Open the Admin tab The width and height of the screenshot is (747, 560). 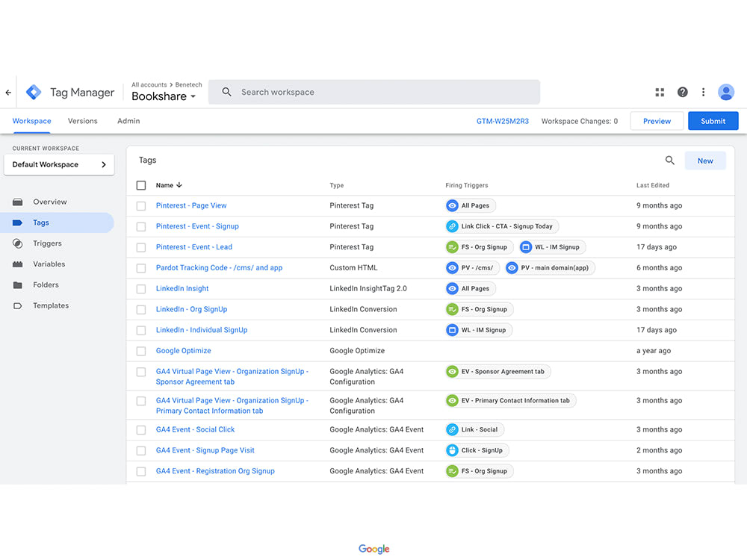[128, 120]
